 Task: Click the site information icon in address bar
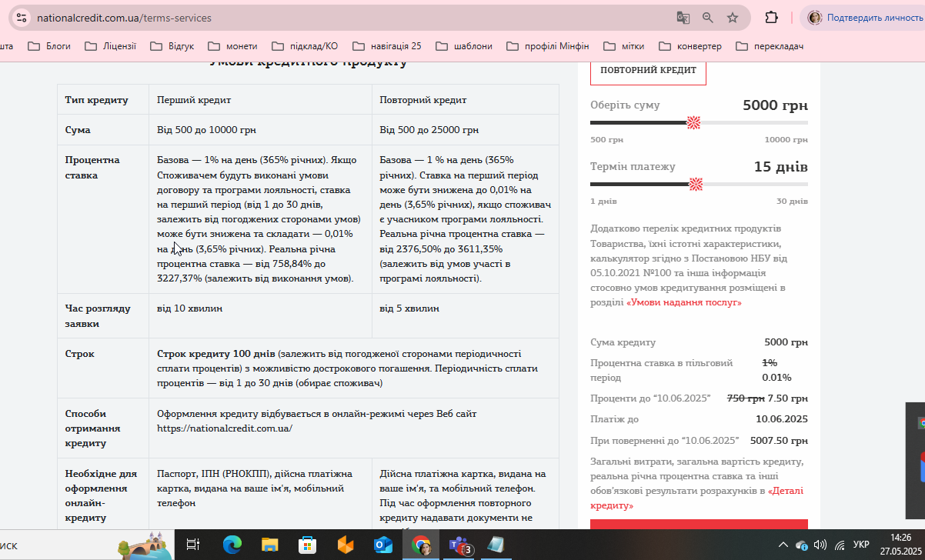point(21,18)
